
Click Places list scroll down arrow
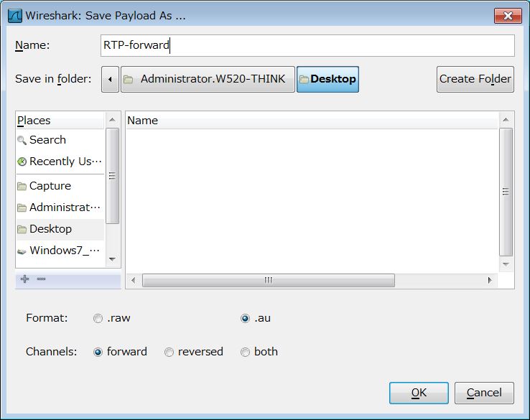[x=112, y=259]
